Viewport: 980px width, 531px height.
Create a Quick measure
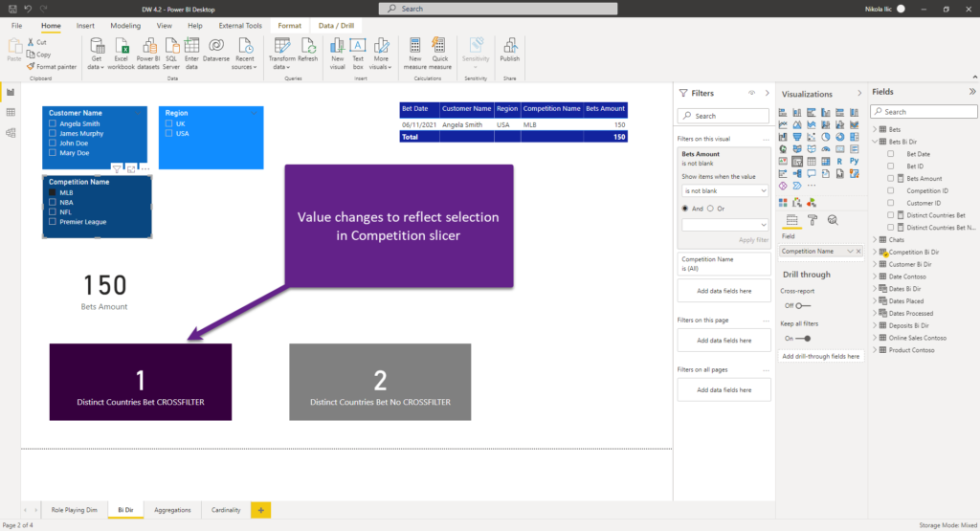point(440,54)
